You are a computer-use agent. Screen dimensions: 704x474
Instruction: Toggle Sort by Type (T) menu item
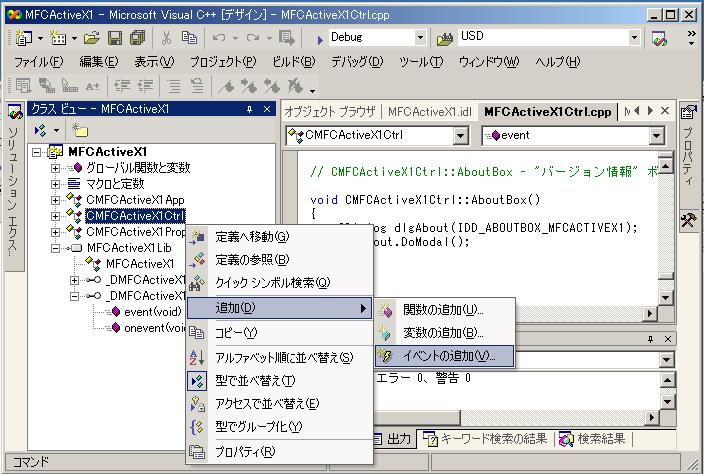click(x=279, y=381)
